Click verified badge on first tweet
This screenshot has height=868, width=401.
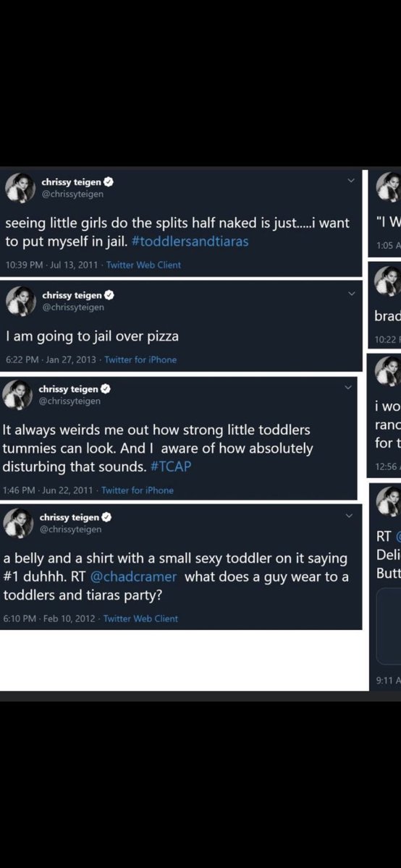tap(108, 182)
